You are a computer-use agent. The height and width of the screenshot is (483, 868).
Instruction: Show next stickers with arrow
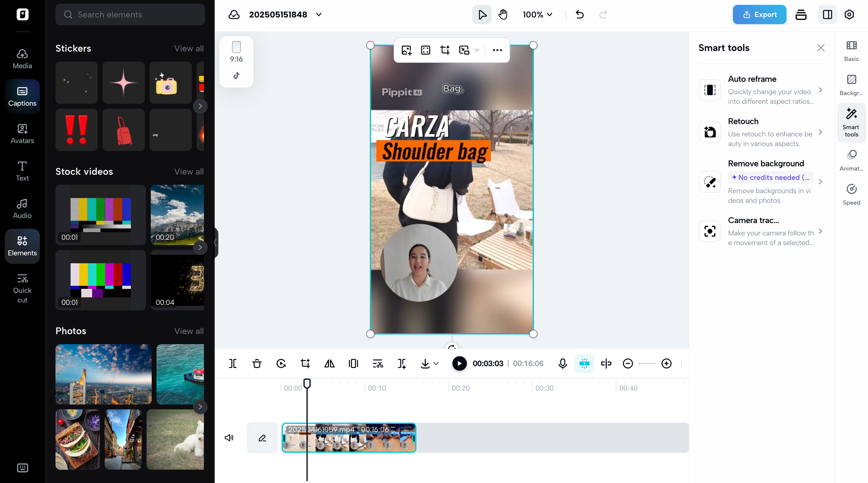[x=200, y=106]
